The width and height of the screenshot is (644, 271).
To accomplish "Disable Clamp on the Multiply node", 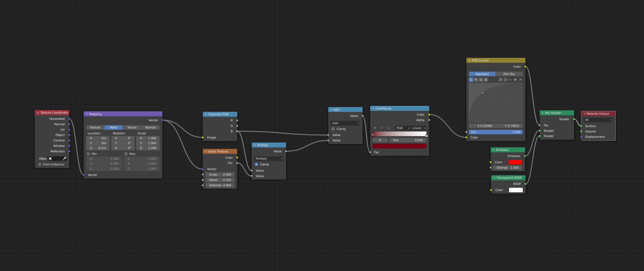I will 257,164.
